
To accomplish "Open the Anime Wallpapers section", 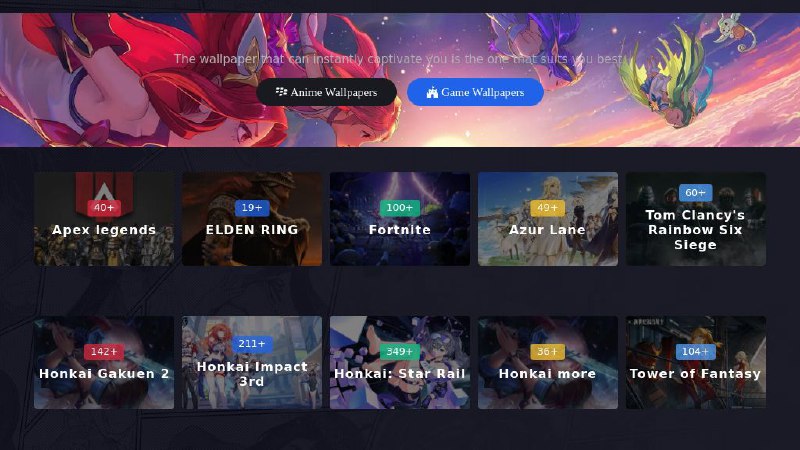I will tap(327, 92).
